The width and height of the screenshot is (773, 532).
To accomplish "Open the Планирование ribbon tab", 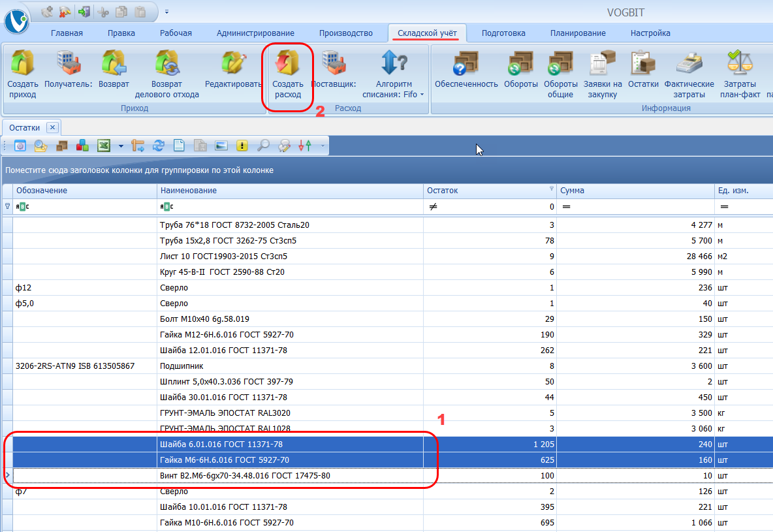I will tap(577, 33).
